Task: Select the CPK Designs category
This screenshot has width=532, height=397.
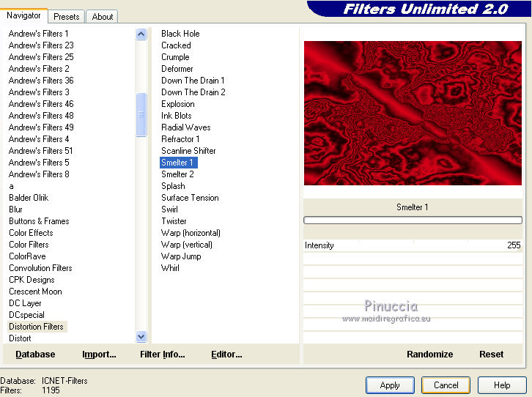Action: [32, 280]
